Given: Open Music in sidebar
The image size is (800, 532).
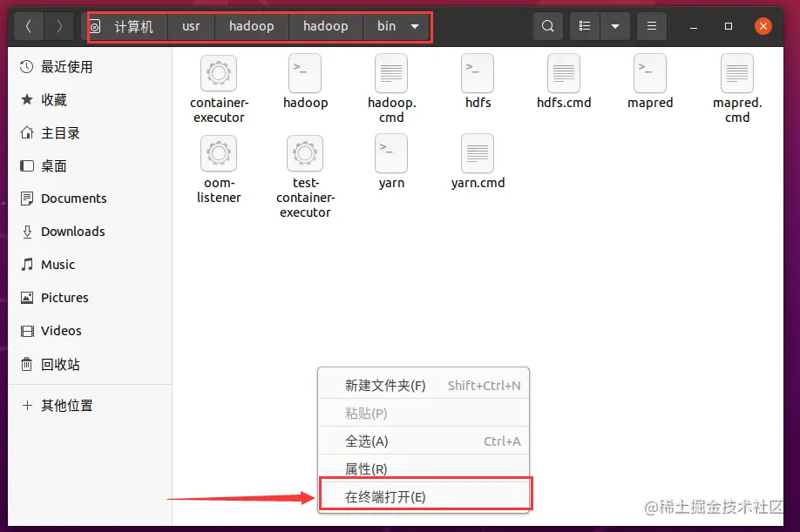Looking at the screenshot, I should point(90,265).
